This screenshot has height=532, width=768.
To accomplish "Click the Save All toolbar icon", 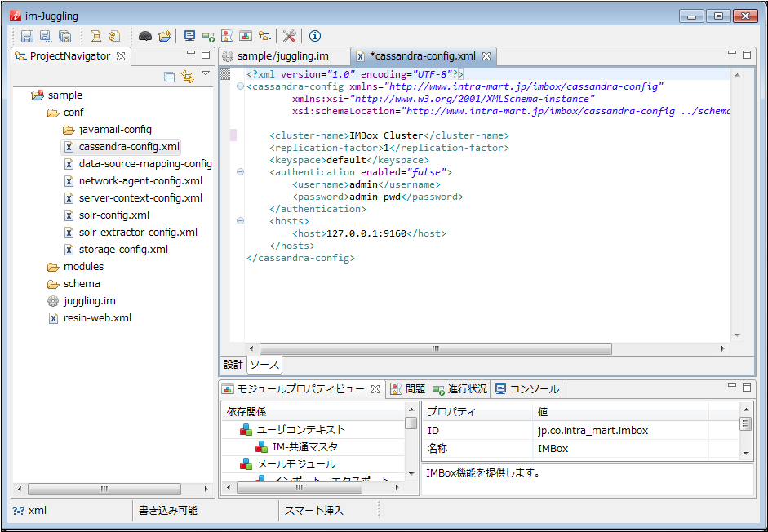I will tap(64, 36).
